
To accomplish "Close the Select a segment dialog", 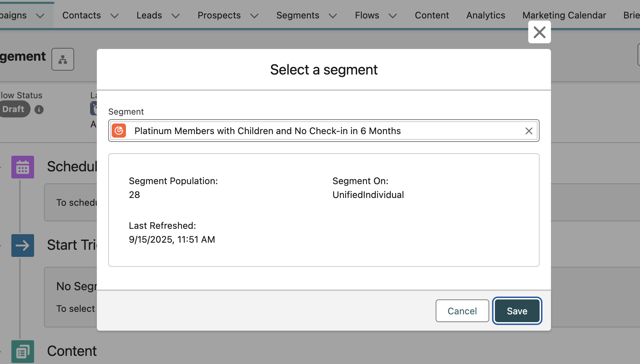I will (x=539, y=32).
